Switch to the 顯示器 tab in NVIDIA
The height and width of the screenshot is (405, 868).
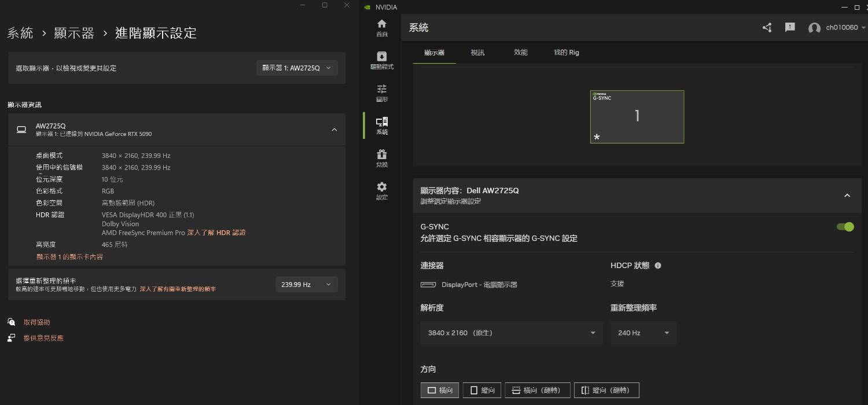434,53
